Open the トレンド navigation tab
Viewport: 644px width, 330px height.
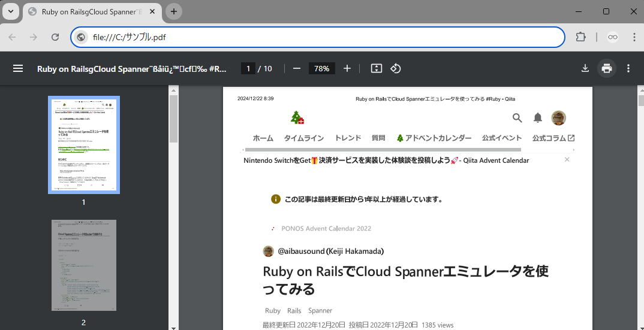348,138
